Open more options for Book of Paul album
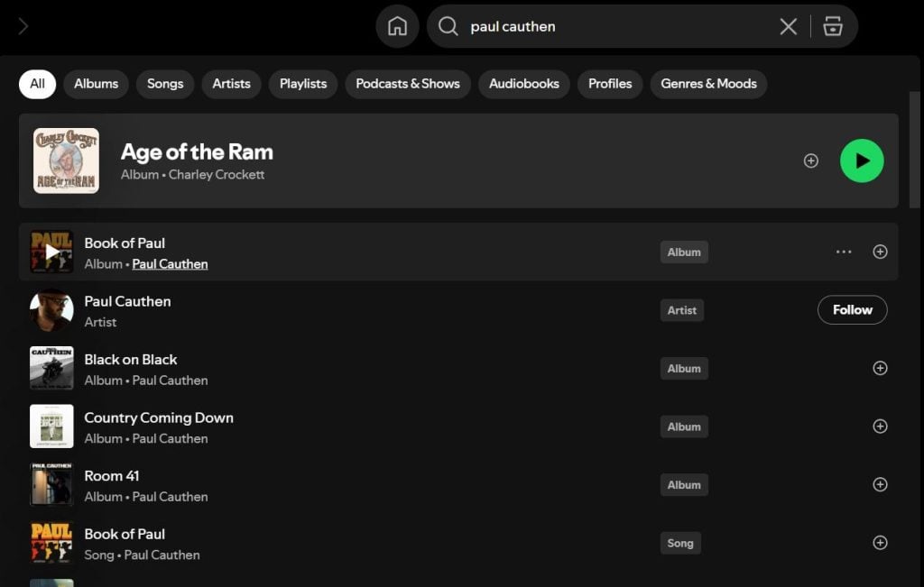Screen dimensions: 924x587 [x=844, y=252]
